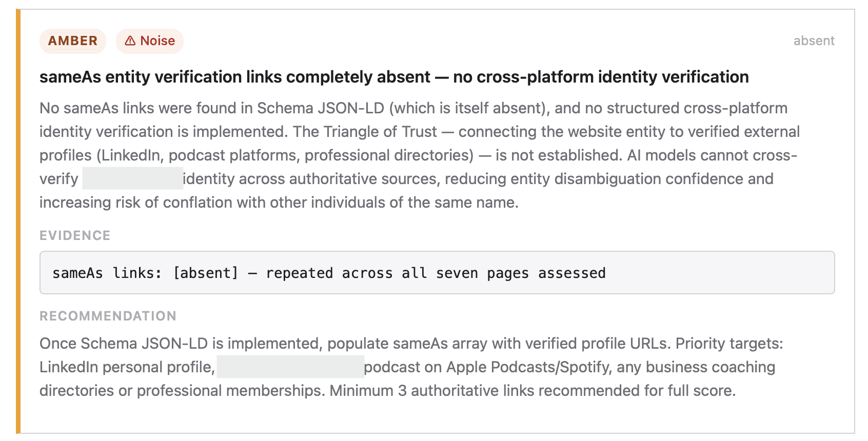This screenshot has width=868, height=441.
Task: Click the sameAs links evidence code block
Action: [x=437, y=272]
